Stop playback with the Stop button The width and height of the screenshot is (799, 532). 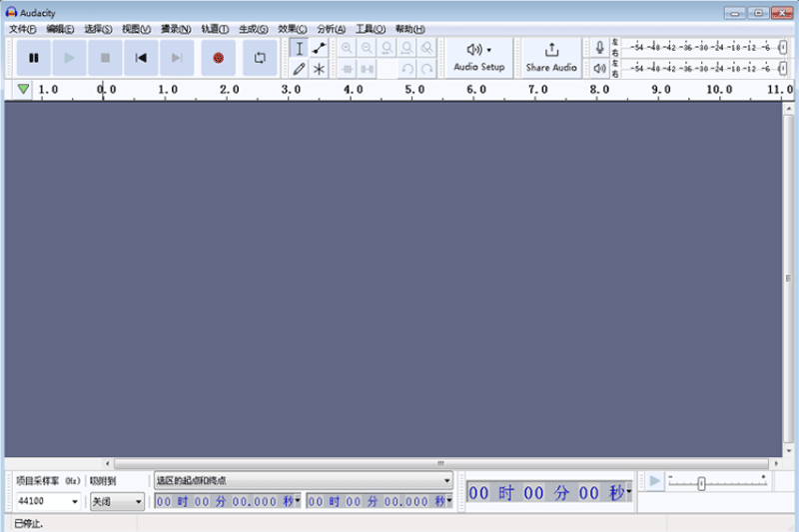(105, 58)
